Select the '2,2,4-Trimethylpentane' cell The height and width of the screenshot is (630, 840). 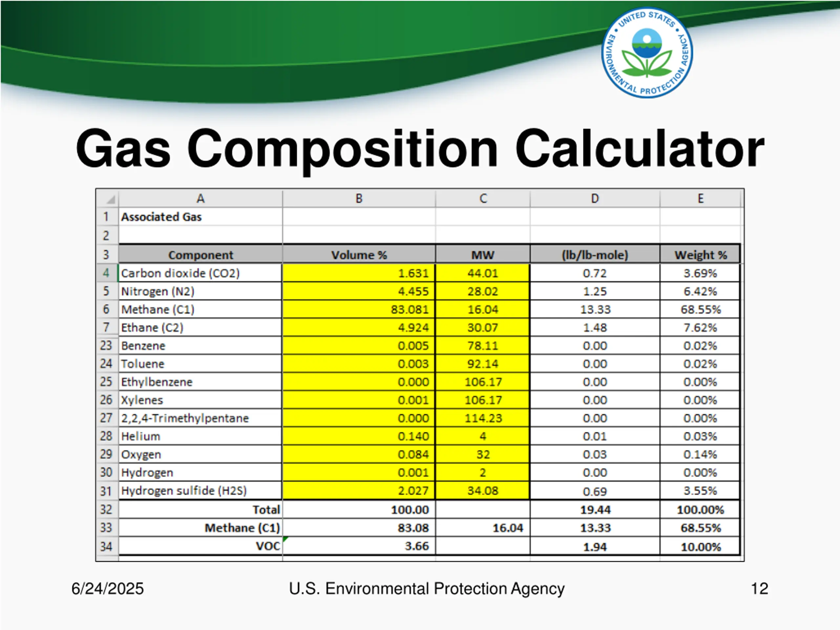pyautogui.click(x=200, y=418)
